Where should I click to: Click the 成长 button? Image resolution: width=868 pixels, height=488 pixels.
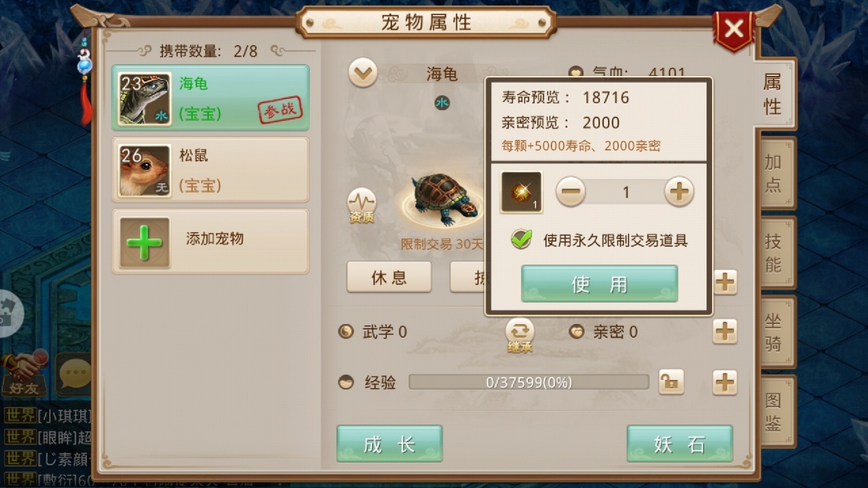(389, 444)
